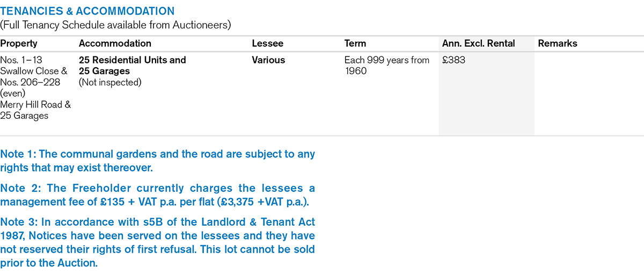The height and width of the screenshot is (280, 644).
Task: Click the 25 Residential Units accommodation text
Action: [132, 60]
